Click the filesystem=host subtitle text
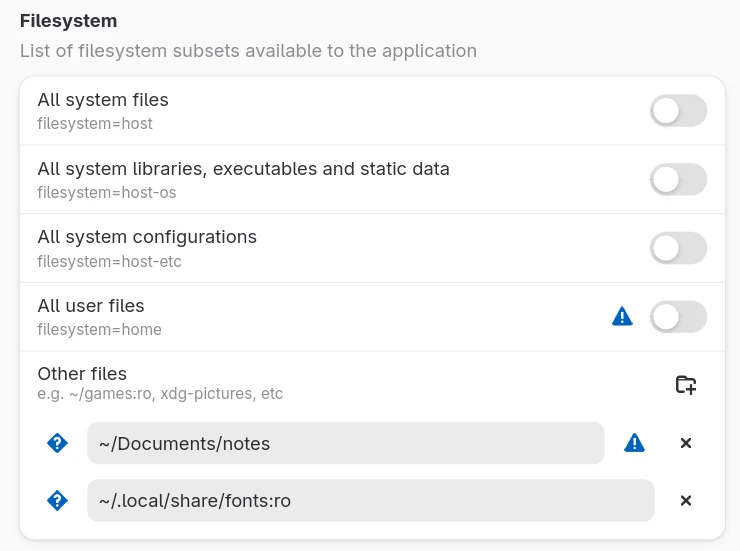The width and height of the screenshot is (740, 551). (95, 124)
